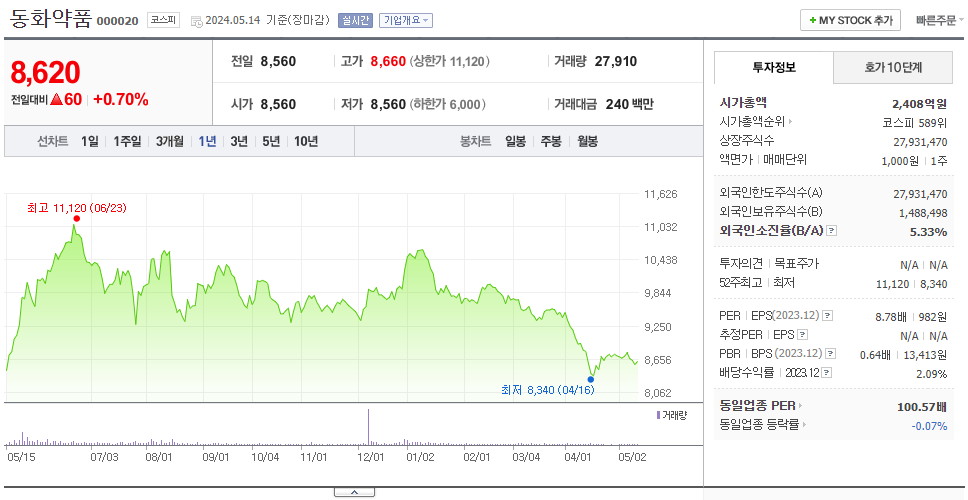Switch to the 호가 10단계 tab

893,67
